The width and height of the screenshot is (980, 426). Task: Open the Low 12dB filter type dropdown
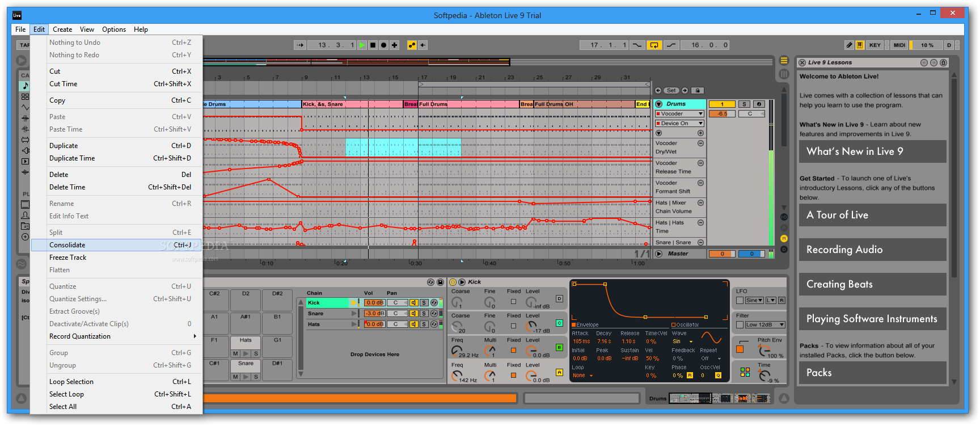pyautogui.click(x=765, y=324)
